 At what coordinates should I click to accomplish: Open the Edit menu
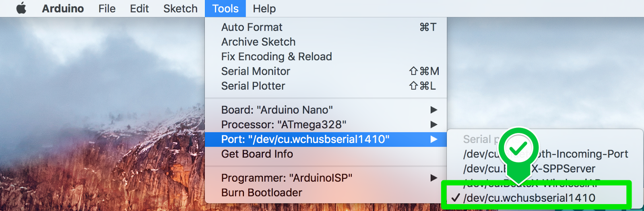pyautogui.click(x=139, y=8)
